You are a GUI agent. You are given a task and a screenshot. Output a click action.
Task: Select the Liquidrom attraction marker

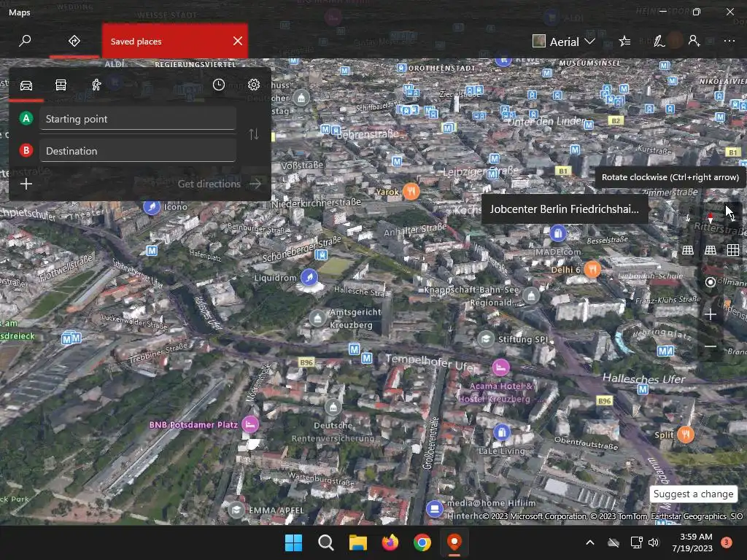[x=309, y=277]
